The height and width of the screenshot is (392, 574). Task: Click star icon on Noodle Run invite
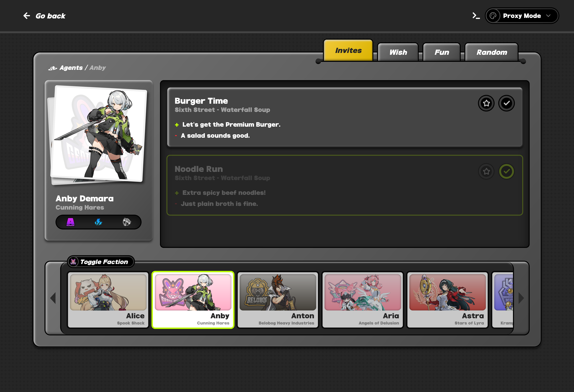click(x=486, y=171)
